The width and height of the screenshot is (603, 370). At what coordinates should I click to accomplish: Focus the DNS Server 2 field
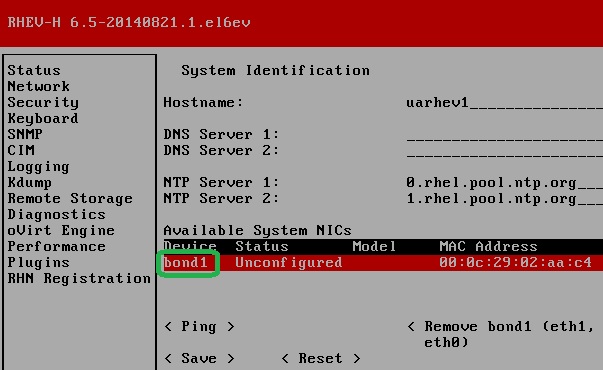[x=504, y=150]
